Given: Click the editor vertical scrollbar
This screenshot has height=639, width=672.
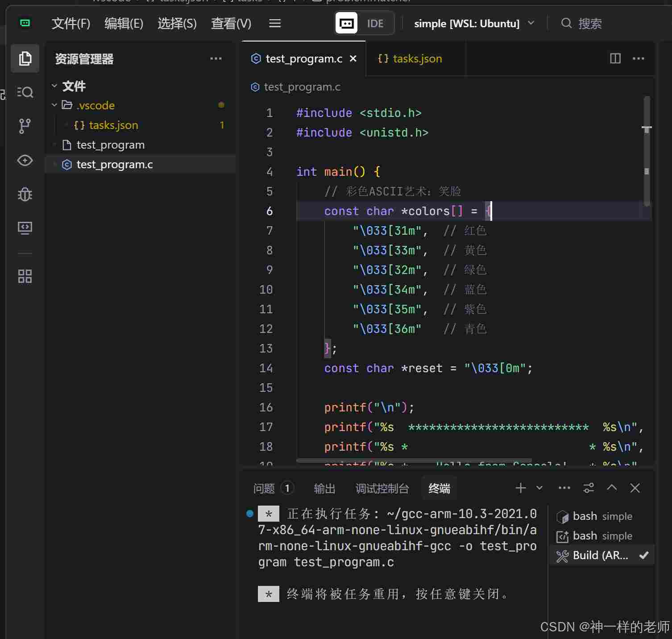Looking at the screenshot, I should [x=647, y=152].
